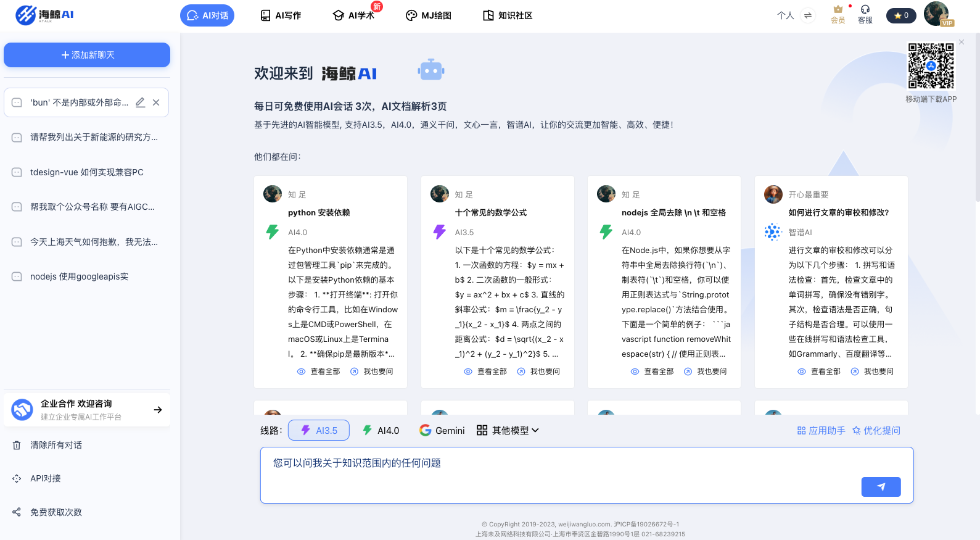Viewport: 980px width, 540px height.
Task: View all of 十个常见的数学公式 card
Action: [485, 372]
